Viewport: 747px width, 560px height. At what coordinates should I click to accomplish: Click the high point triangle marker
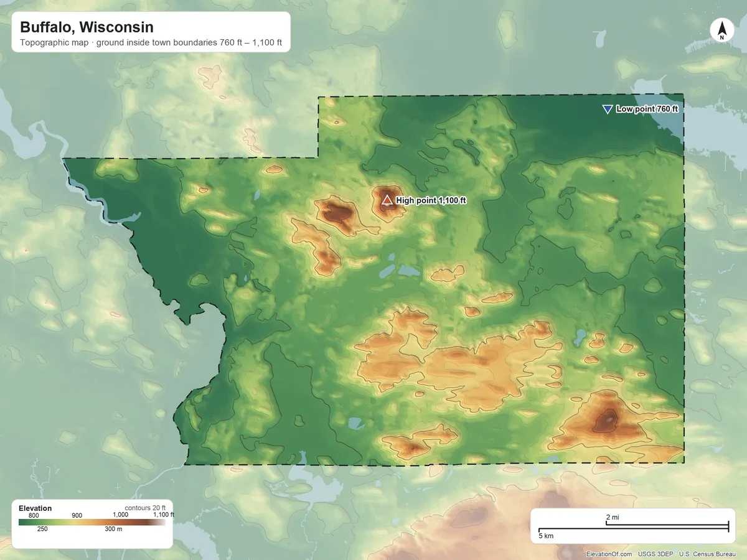387,200
